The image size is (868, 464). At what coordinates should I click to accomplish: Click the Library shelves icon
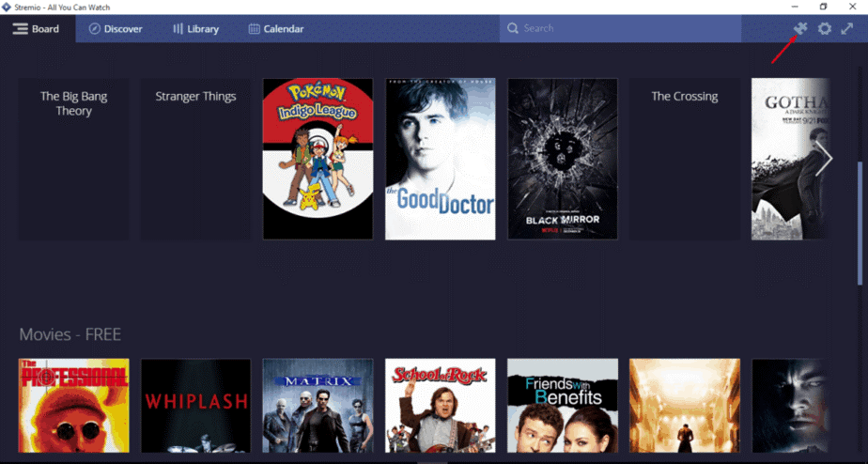[x=178, y=29]
